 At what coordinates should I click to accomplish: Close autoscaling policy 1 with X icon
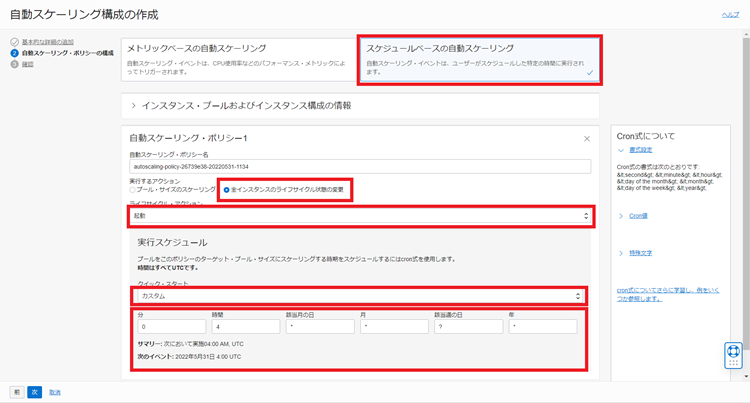click(x=587, y=138)
